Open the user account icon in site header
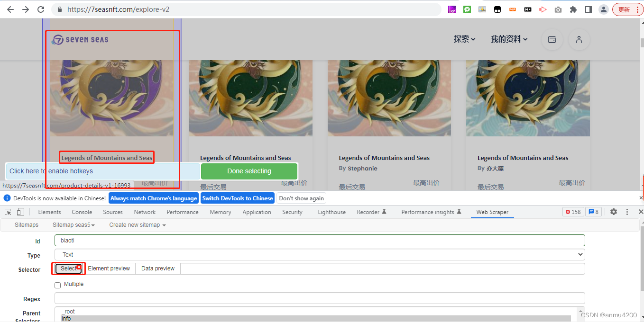The width and height of the screenshot is (644, 322). tap(579, 40)
